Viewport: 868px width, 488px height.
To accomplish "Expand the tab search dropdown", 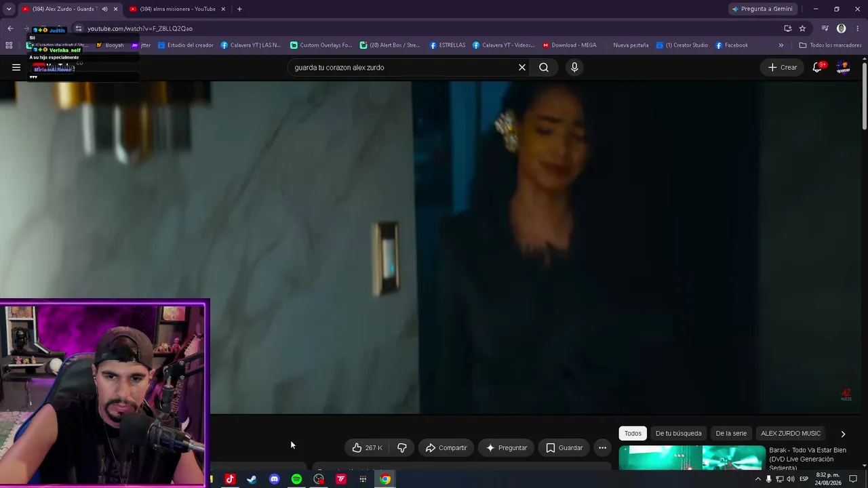I will click(9, 9).
